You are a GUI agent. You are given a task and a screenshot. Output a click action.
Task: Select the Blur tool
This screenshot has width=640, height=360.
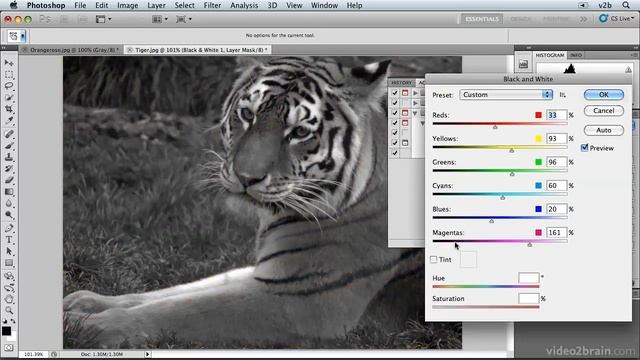9,203
